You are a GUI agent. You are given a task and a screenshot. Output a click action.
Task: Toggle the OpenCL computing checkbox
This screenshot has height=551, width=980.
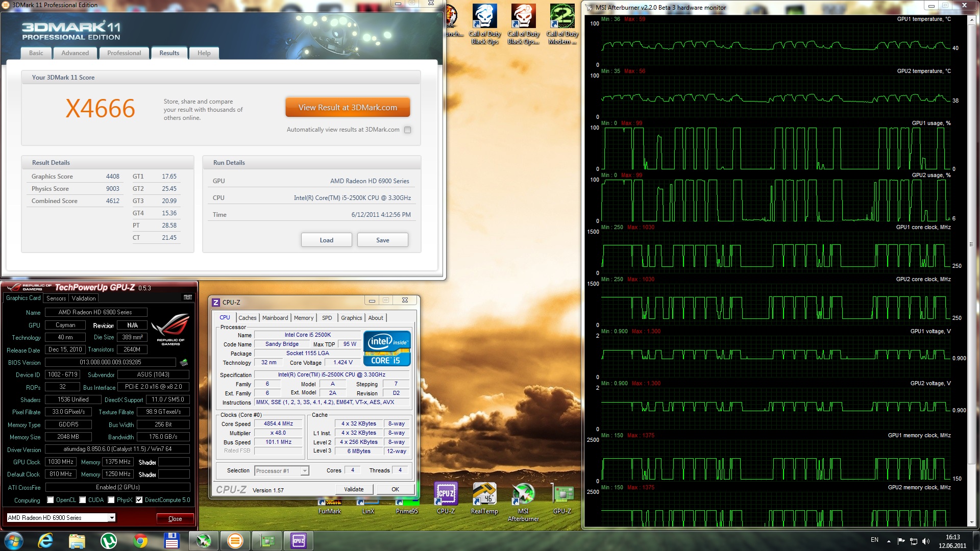pos(51,500)
